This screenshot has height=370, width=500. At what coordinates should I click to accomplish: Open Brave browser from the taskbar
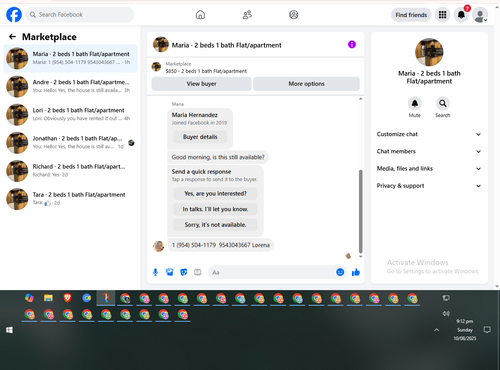(67, 298)
